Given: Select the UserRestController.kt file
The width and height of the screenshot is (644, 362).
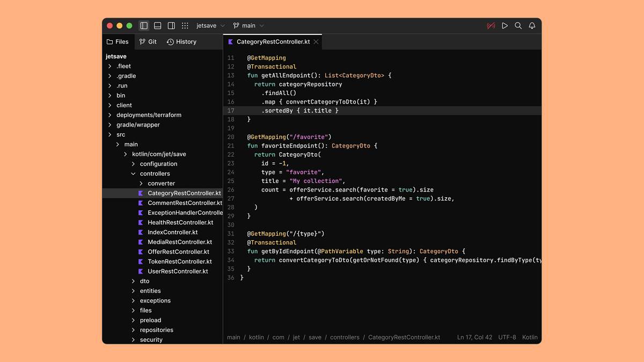Looking at the screenshot, I should click(x=178, y=271).
